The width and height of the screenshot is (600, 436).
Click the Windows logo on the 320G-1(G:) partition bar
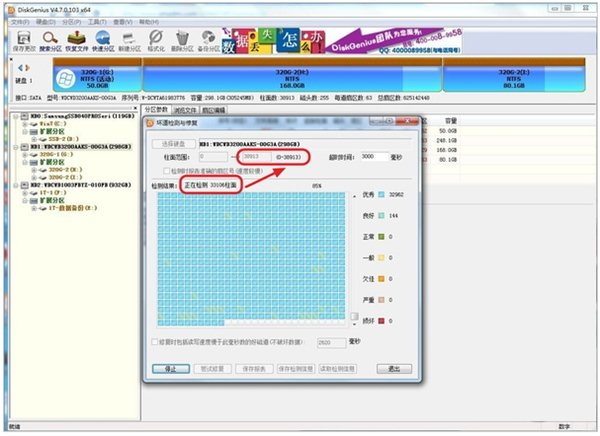pos(65,79)
